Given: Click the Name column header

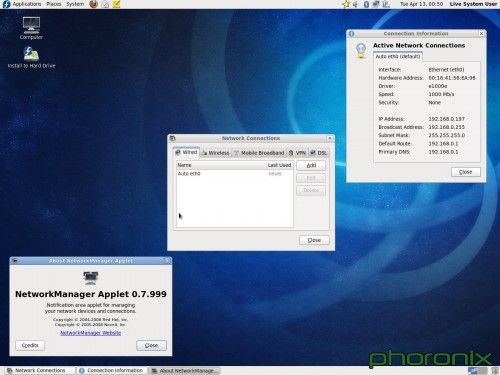Looking at the screenshot, I should (x=221, y=165).
